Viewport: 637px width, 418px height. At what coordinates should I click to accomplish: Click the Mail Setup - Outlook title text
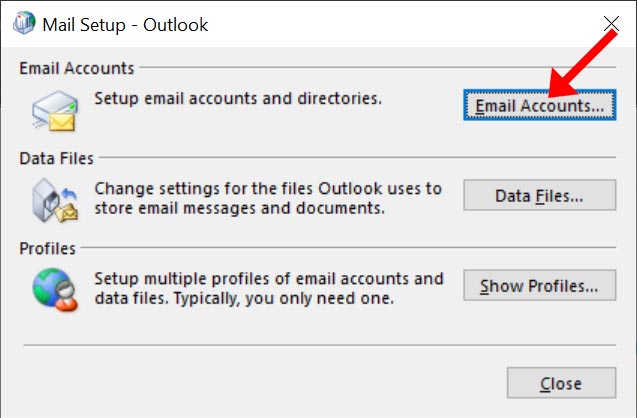coord(125,25)
